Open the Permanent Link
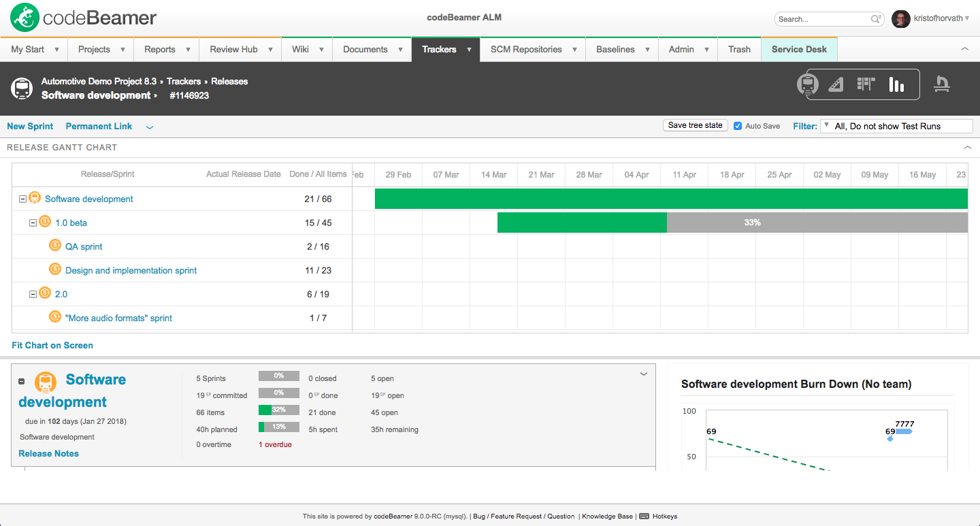Image resolution: width=980 pixels, height=526 pixels. 99,126
